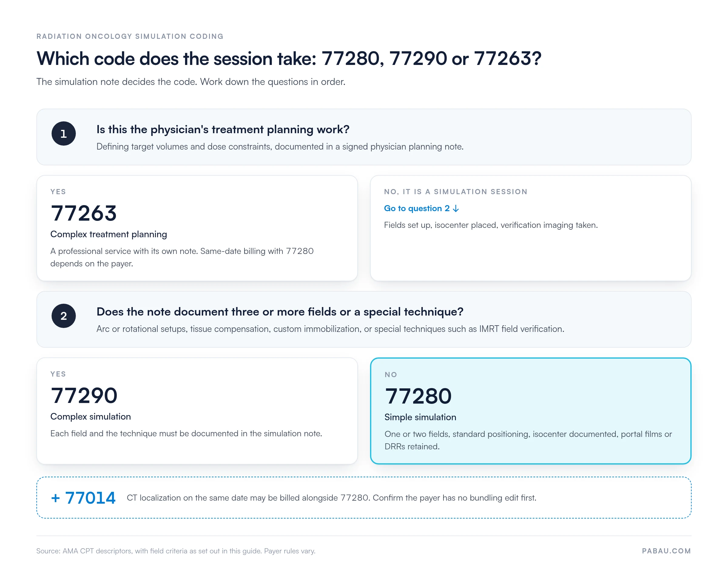728x588 pixels.
Task: Click the Source AMA CPT descriptors footnote
Action: (x=176, y=551)
